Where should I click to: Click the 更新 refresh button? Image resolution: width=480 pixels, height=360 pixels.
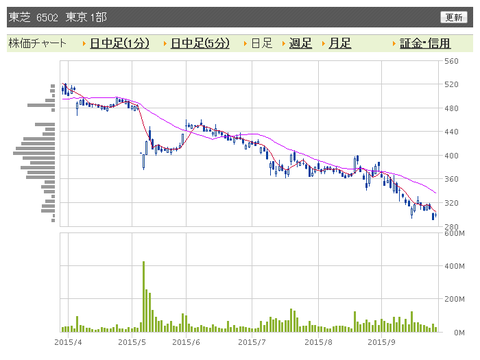454,17
